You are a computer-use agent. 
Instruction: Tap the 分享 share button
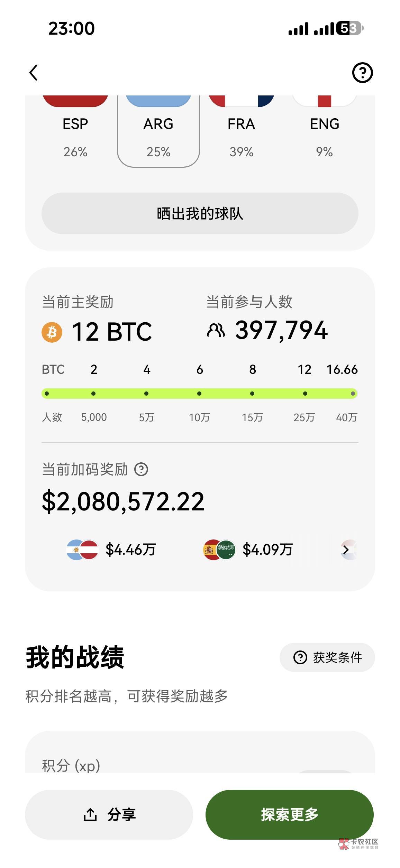pyautogui.click(x=109, y=814)
